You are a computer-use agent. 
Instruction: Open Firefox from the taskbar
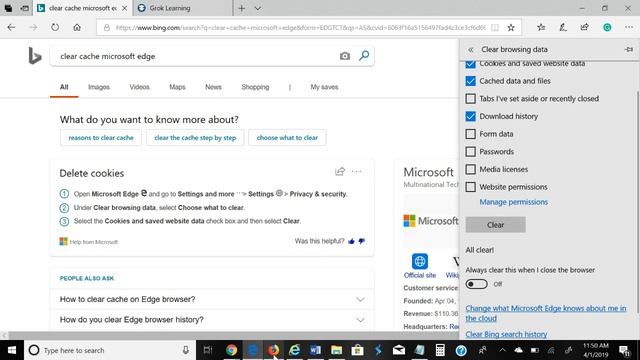pyautogui.click(x=273, y=350)
